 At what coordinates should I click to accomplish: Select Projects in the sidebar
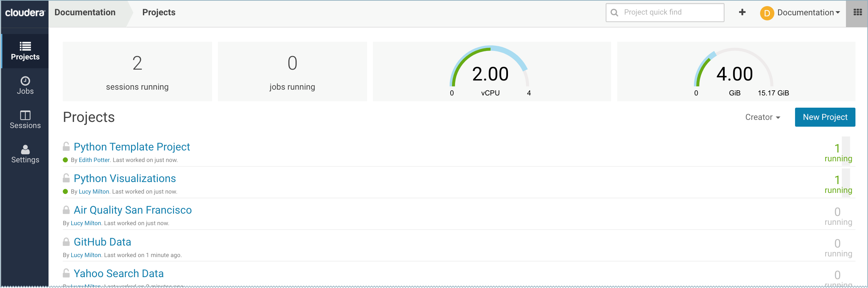coord(25,51)
